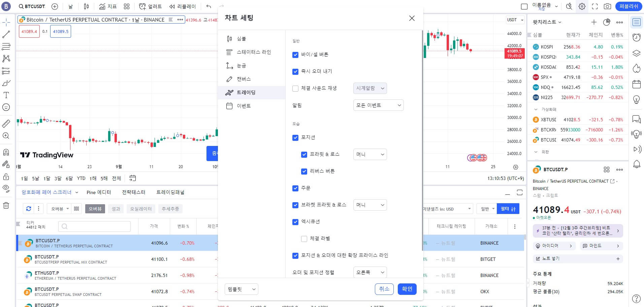
Task: Take a chart snapshot with camera
Action: 607,6
